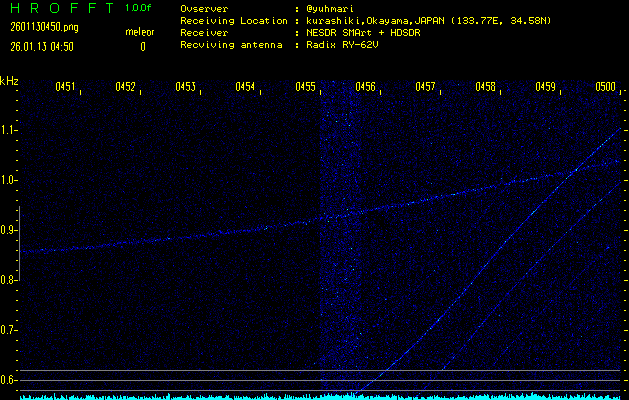Click the 0451 time marker
The width and height of the screenshot is (629, 400).
pos(66,87)
